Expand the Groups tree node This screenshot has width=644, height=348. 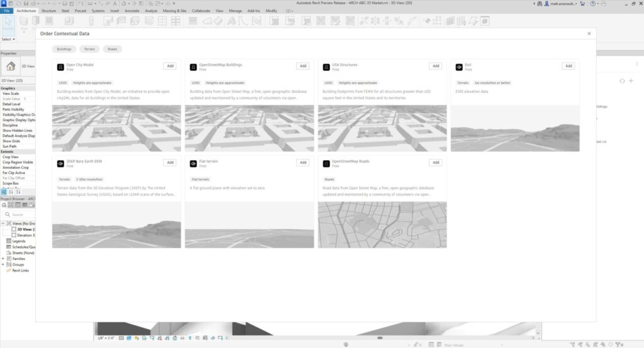[x=3, y=264]
